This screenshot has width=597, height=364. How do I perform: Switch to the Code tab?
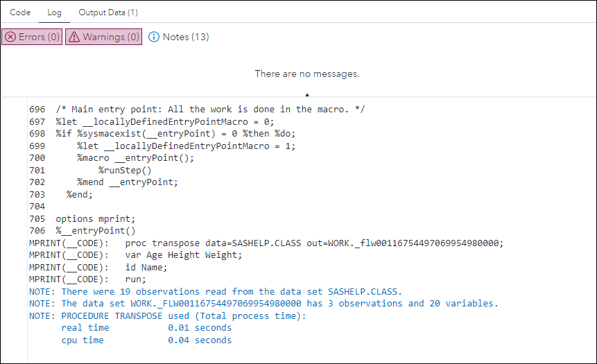click(x=21, y=12)
